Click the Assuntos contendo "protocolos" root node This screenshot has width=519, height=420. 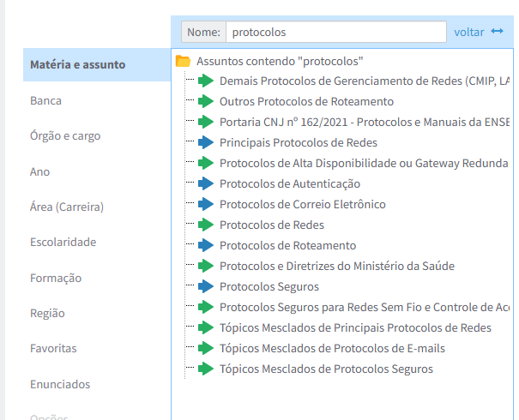(x=280, y=61)
